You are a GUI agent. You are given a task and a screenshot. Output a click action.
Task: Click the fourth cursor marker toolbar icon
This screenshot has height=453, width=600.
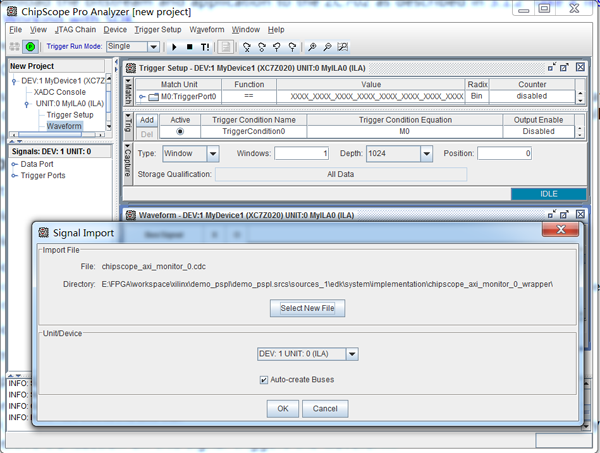(x=292, y=47)
